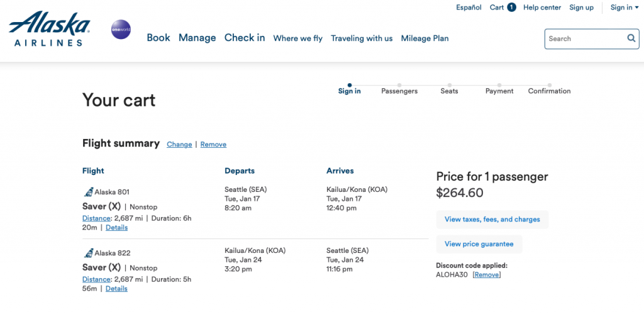
Task: Click the Alaska Airlines logo
Action: [49, 29]
